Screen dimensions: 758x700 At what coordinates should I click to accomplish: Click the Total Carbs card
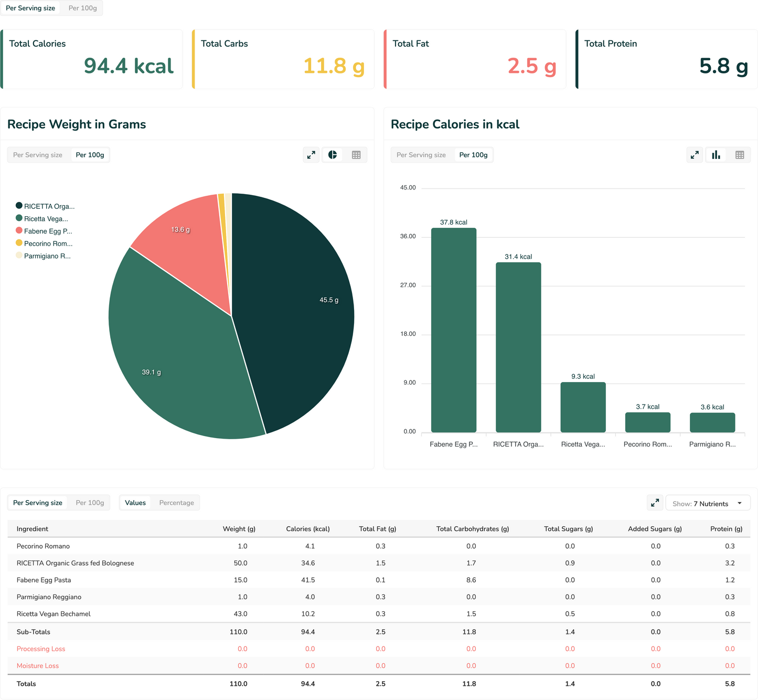tap(283, 59)
